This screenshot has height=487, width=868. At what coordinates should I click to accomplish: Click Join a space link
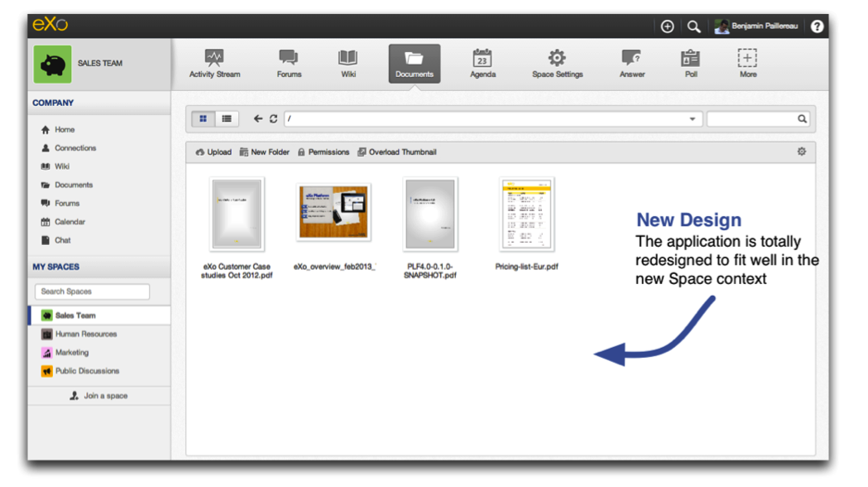(x=99, y=396)
